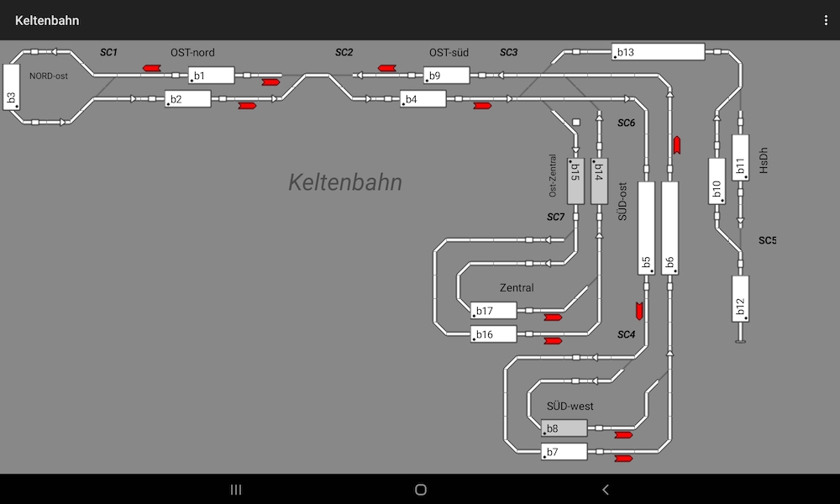
Task: Select the gray block b14
Action: (x=599, y=181)
